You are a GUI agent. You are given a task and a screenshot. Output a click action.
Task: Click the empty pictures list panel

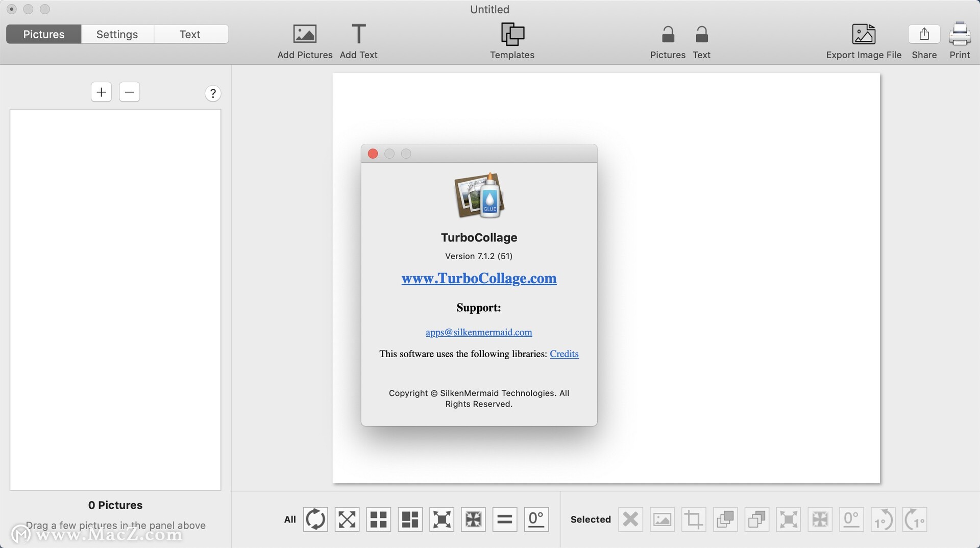pos(115,300)
